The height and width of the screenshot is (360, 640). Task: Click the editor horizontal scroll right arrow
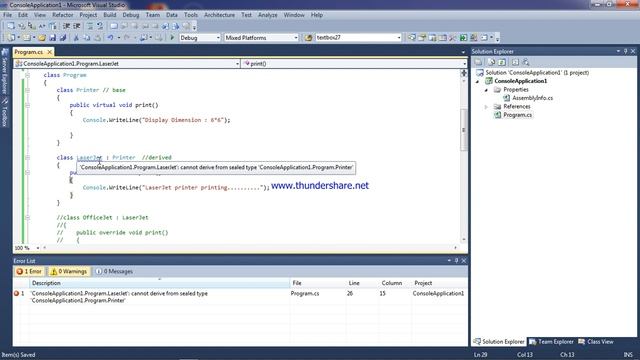pos(456,248)
